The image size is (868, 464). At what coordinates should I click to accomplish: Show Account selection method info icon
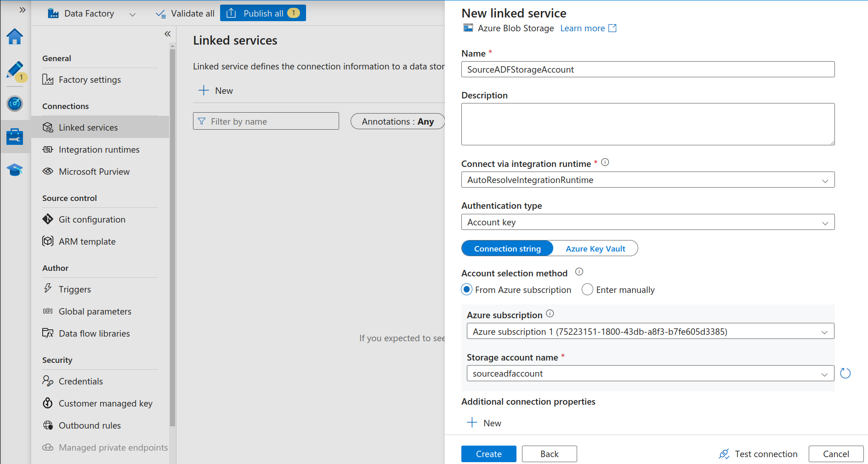579,272
